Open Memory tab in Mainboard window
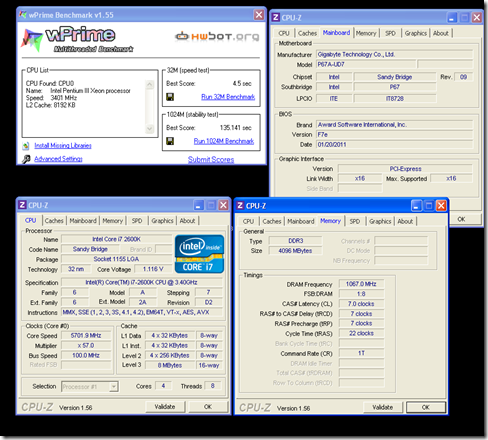The image size is (488, 440). (x=366, y=33)
